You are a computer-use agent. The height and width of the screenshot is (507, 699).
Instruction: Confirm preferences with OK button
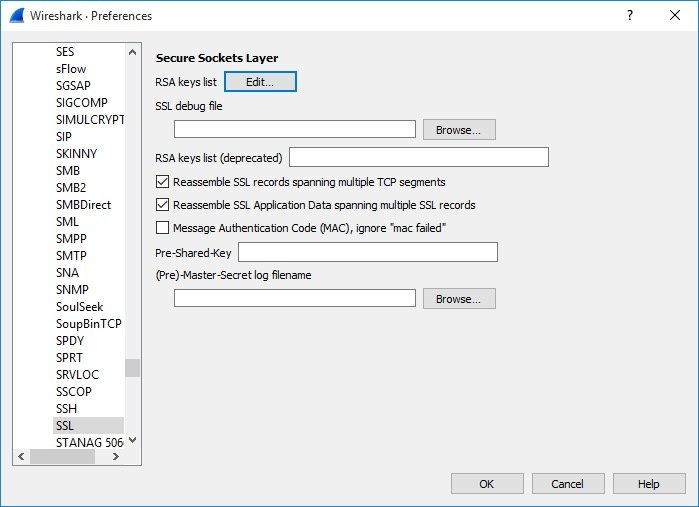pos(487,484)
